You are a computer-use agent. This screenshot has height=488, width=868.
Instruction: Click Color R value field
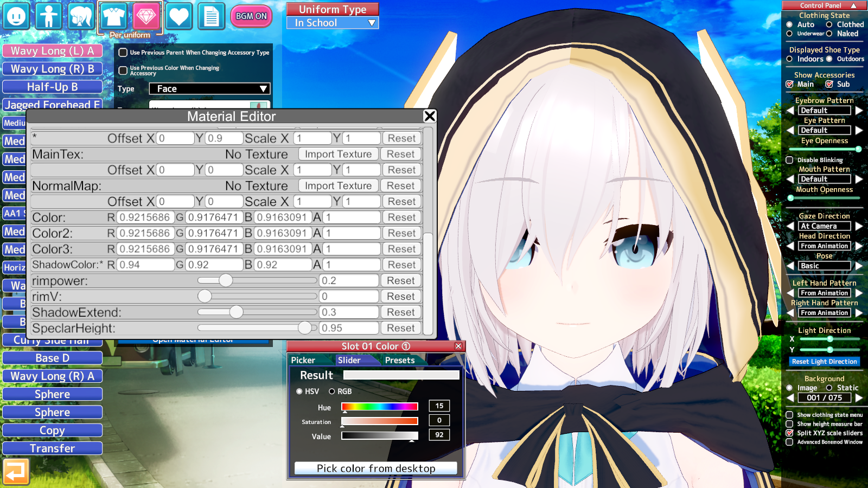(146, 217)
